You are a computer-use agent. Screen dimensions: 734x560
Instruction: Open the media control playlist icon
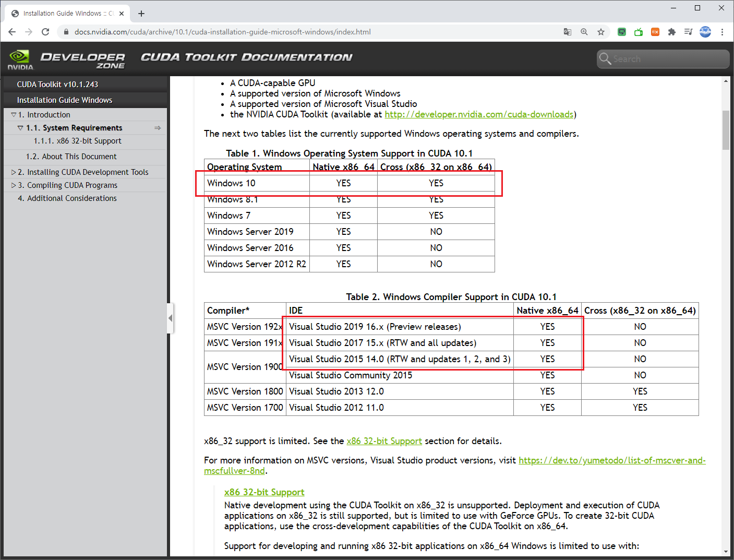(x=689, y=32)
